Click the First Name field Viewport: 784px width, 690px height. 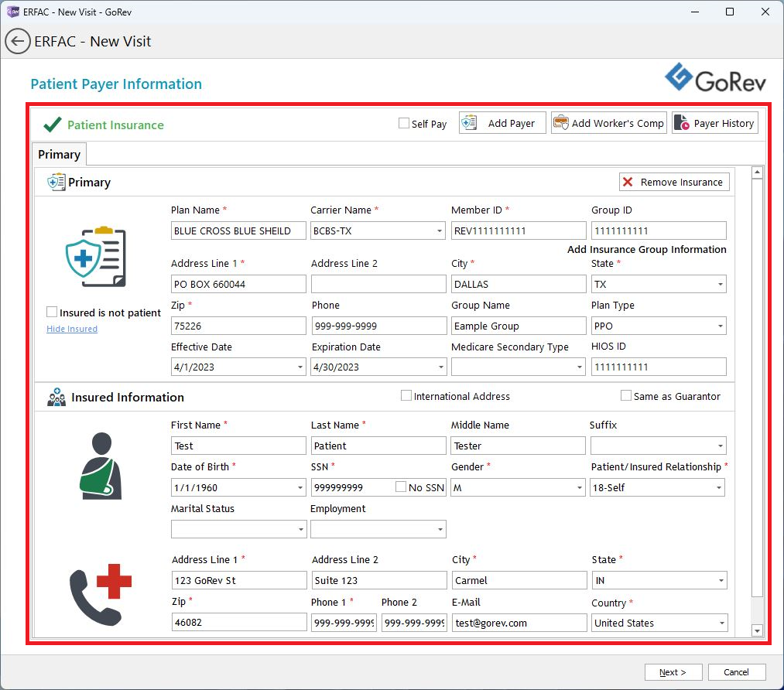[238, 446]
